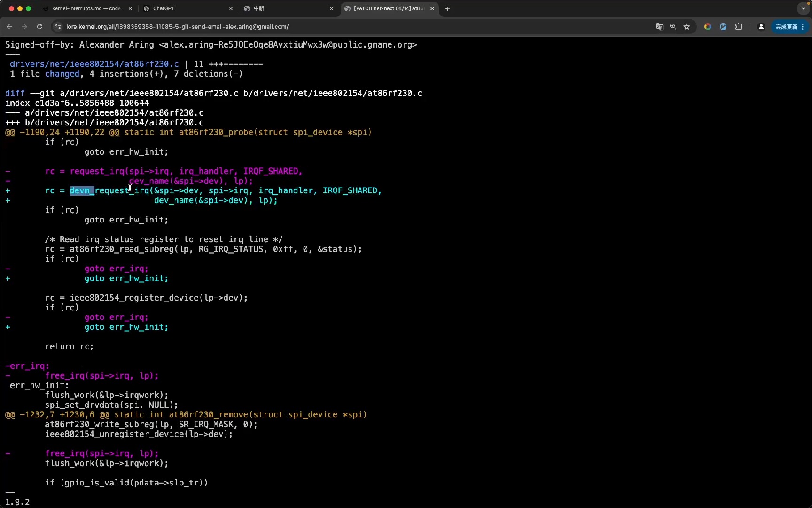Image resolution: width=812 pixels, height=508 pixels.
Task: Click the removed 'rc = request_irq' line
Action: tap(174, 171)
